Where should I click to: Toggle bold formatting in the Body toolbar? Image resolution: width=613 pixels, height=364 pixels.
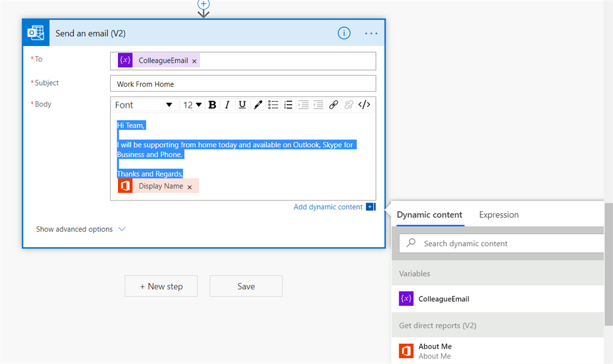click(x=213, y=105)
